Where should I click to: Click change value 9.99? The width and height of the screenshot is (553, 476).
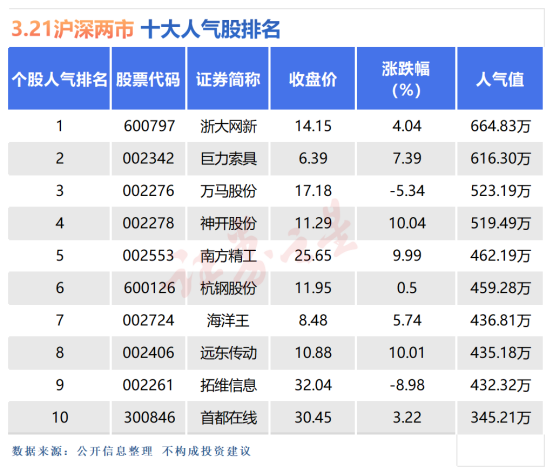pyautogui.click(x=407, y=256)
